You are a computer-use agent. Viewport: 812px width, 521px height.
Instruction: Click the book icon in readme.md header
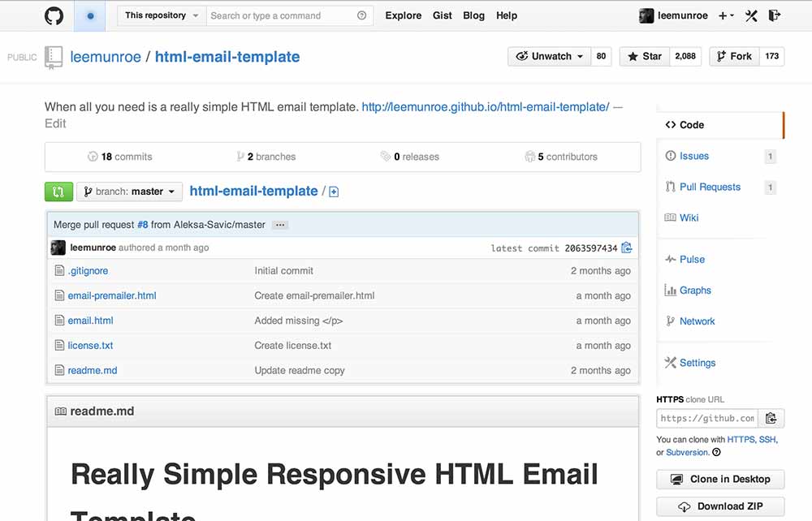[x=61, y=411]
